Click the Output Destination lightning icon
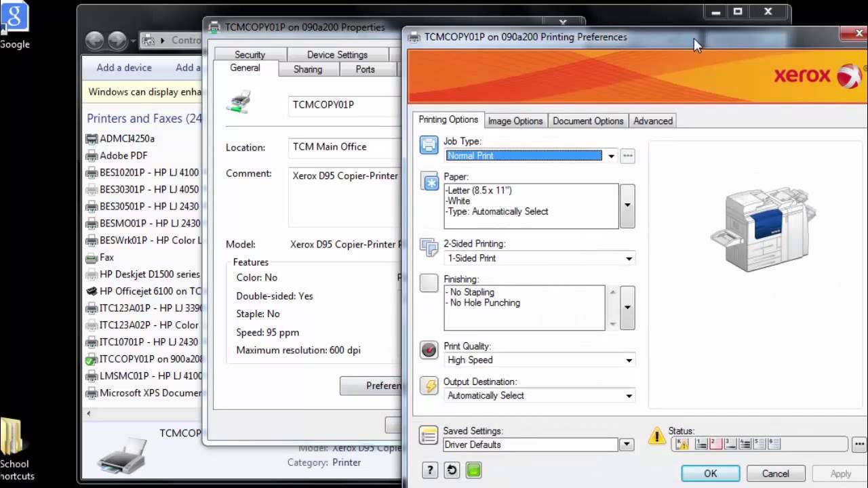Image resolution: width=868 pixels, height=488 pixels. [429, 386]
